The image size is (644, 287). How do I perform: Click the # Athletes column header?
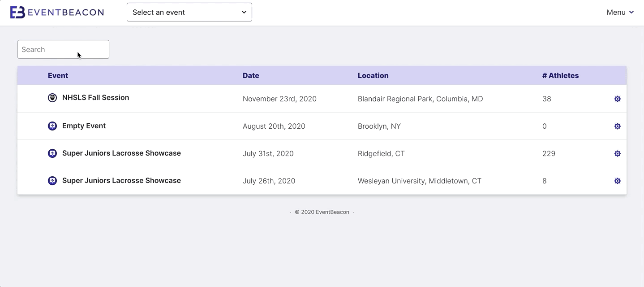point(560,75)
